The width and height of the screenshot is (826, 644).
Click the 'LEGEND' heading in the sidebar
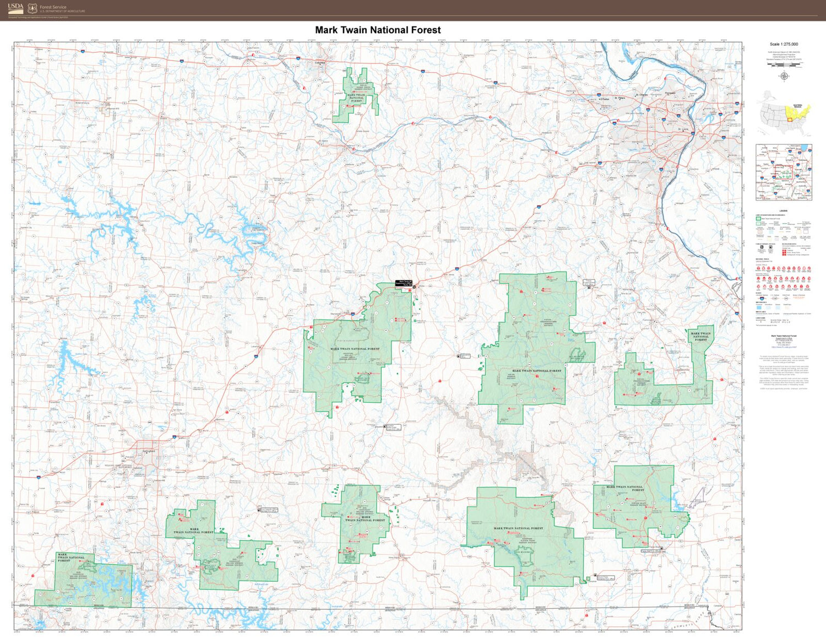[784, 211]
